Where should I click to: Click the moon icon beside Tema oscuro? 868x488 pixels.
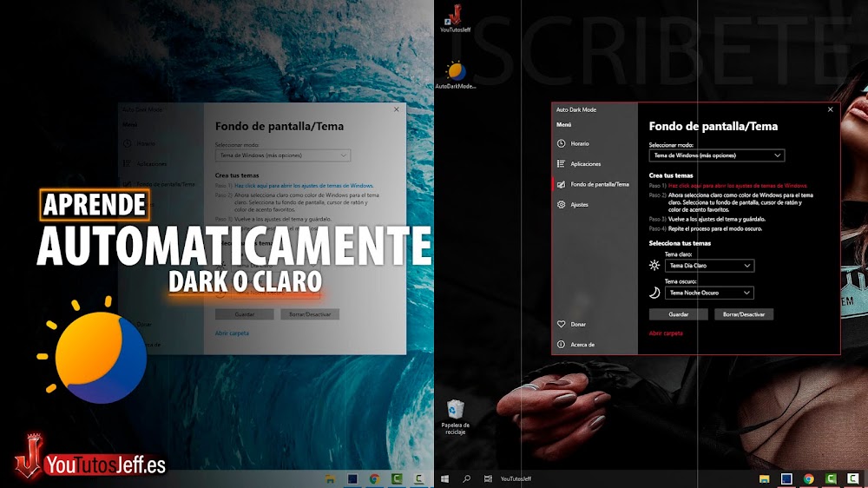[x=654, y=293]
